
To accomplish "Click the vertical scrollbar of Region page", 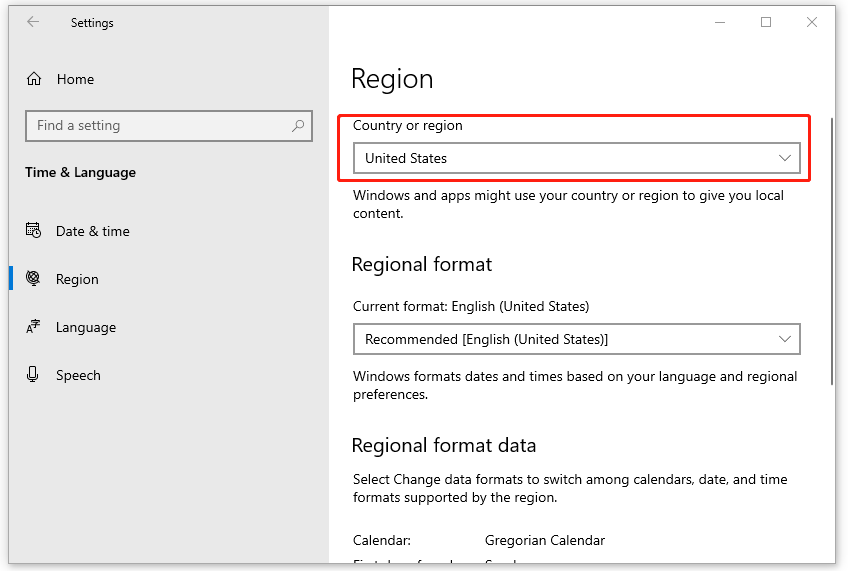I will [832, 251].
